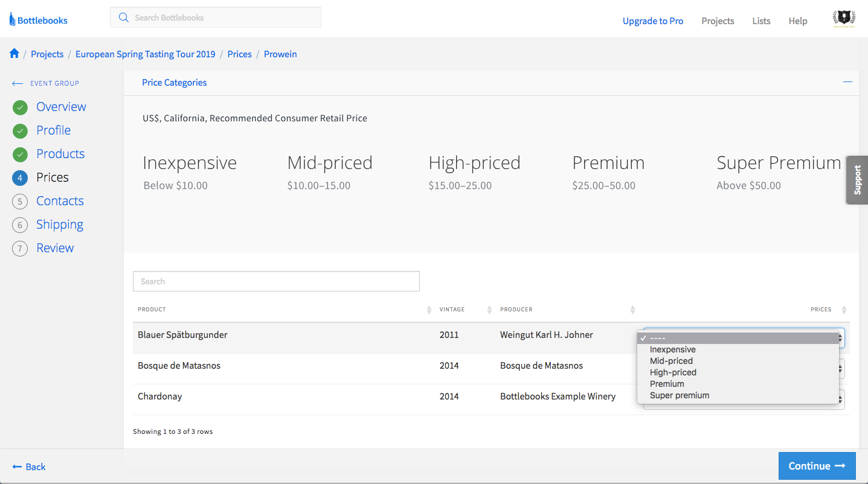Click the EVENT GROUP label
The height and width of the screenshot is (484, 868).
pos(54,83)
